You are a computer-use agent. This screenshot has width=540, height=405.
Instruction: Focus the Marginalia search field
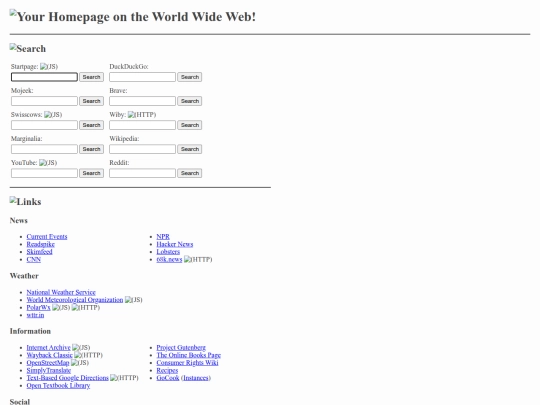pos(44,149)
